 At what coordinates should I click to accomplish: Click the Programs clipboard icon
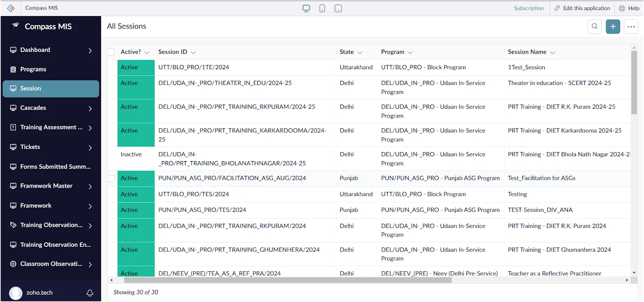[13, 69]
